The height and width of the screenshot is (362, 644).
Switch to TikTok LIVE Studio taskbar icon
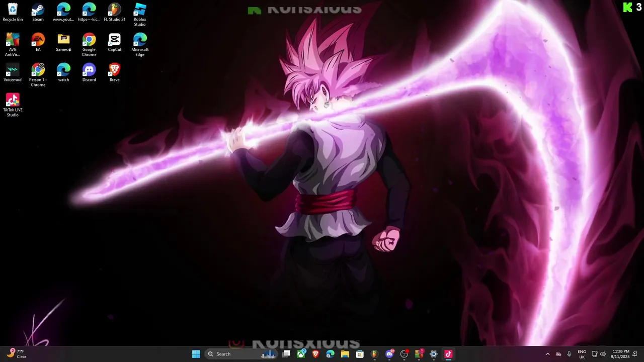(x=448, y=354)
